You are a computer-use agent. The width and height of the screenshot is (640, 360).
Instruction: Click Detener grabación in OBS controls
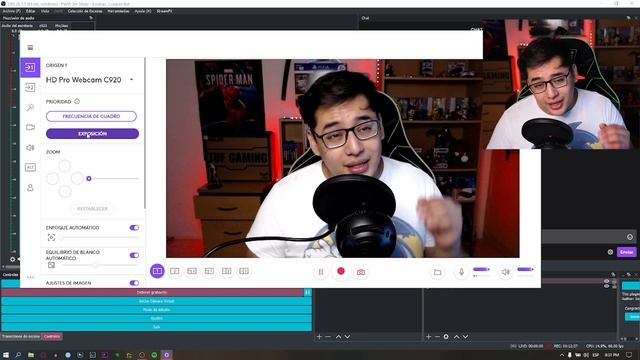[152, 292]
